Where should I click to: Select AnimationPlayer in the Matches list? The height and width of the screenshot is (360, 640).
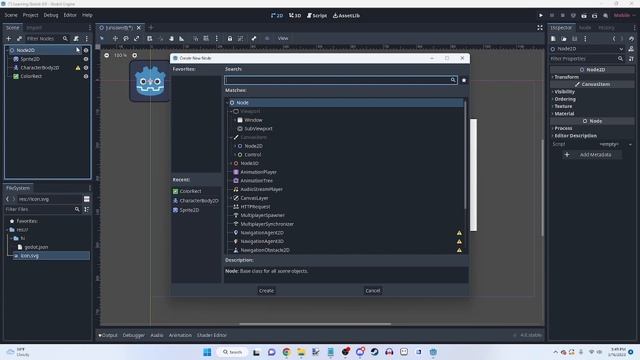pos(259,172)
